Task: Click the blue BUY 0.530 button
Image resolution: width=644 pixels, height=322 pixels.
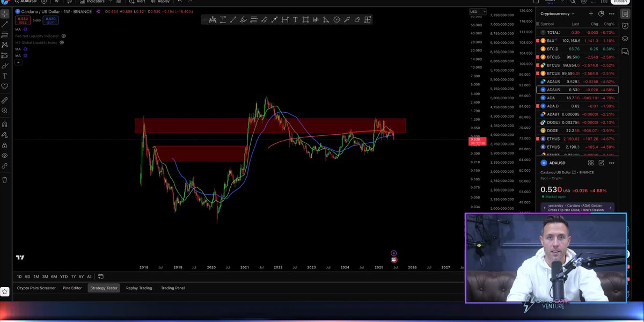Action: (x=50, y=20)
